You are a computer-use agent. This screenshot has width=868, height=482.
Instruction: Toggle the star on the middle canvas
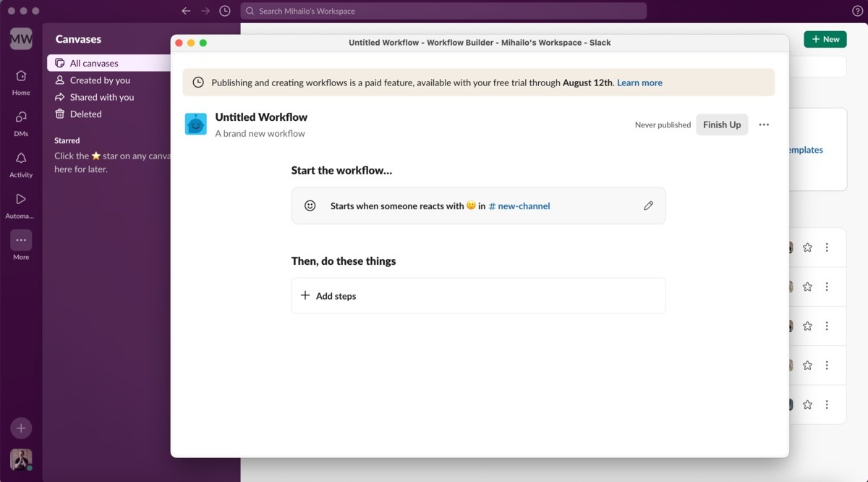click(x=808, y=326)
